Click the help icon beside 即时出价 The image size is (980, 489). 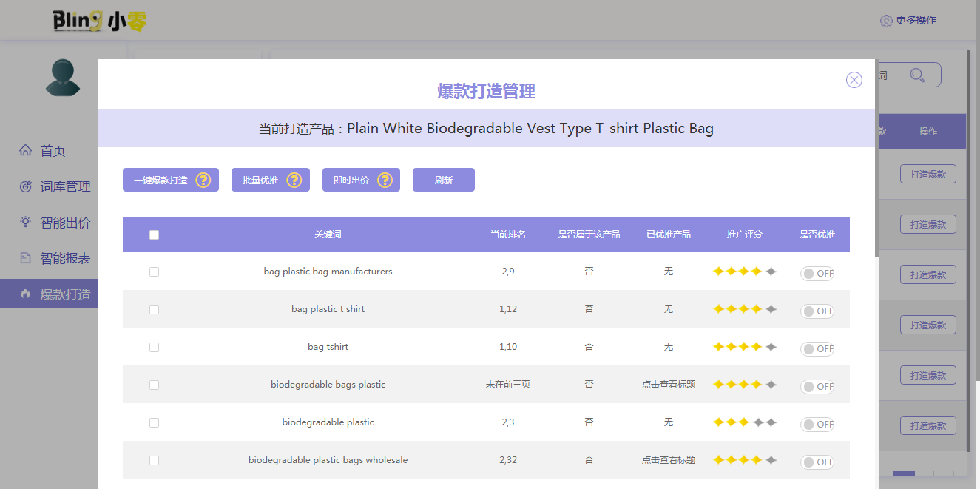tap(385, 180)
